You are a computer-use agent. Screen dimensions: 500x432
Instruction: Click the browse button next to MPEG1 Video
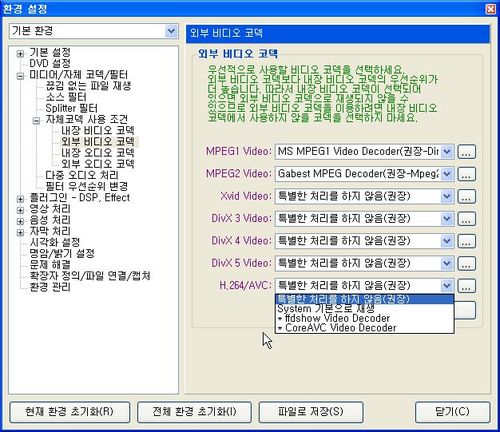466,152
